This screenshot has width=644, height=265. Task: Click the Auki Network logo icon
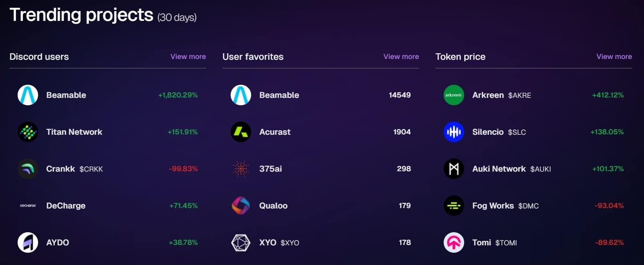click(454, 169)
